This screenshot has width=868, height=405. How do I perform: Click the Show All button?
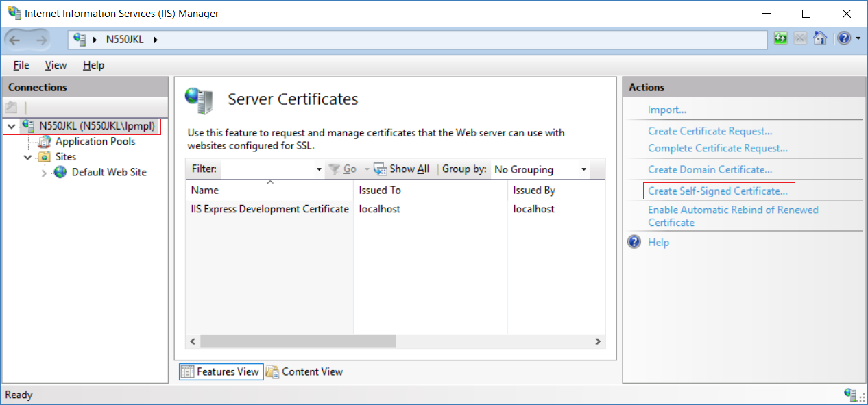(x=402, y=169)
